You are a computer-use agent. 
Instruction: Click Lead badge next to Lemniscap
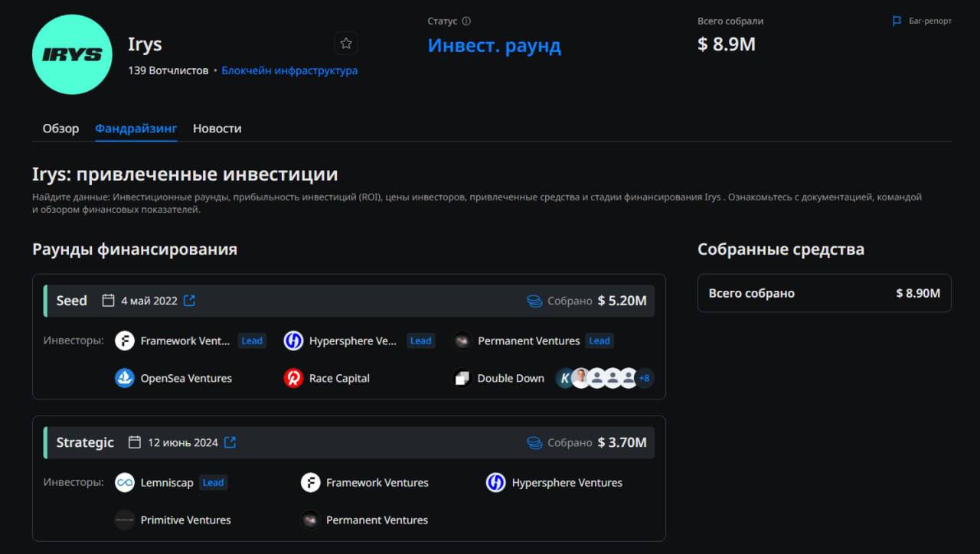[x=213, y=483]
